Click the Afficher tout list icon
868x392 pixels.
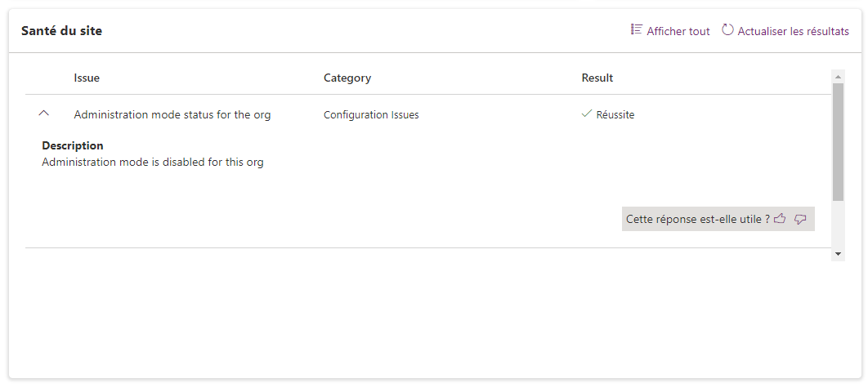[x=636, y=30]
